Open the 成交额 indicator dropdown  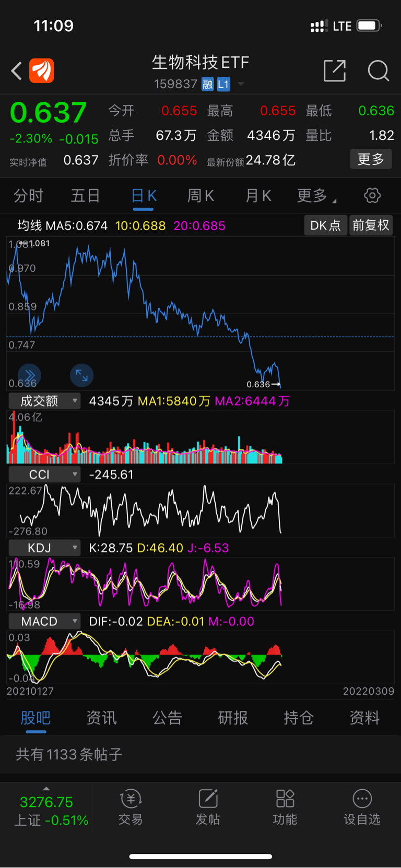click(x=44, y=401)
